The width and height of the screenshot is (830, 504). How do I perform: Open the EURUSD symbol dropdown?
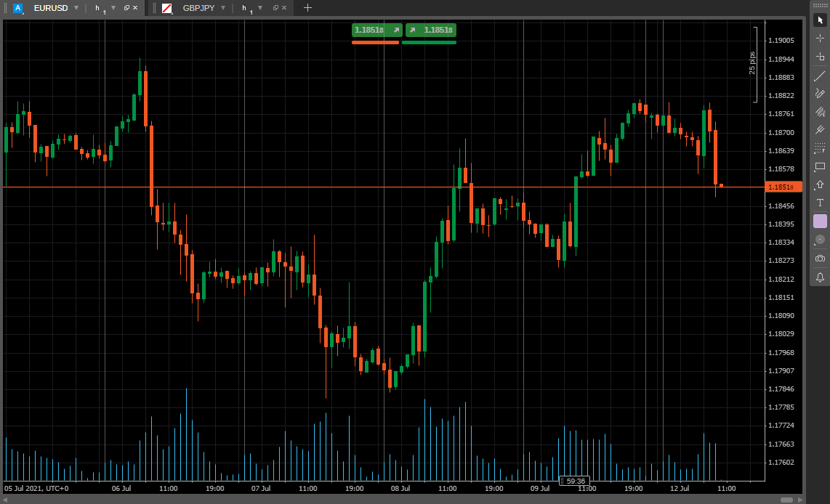[76, 8]
